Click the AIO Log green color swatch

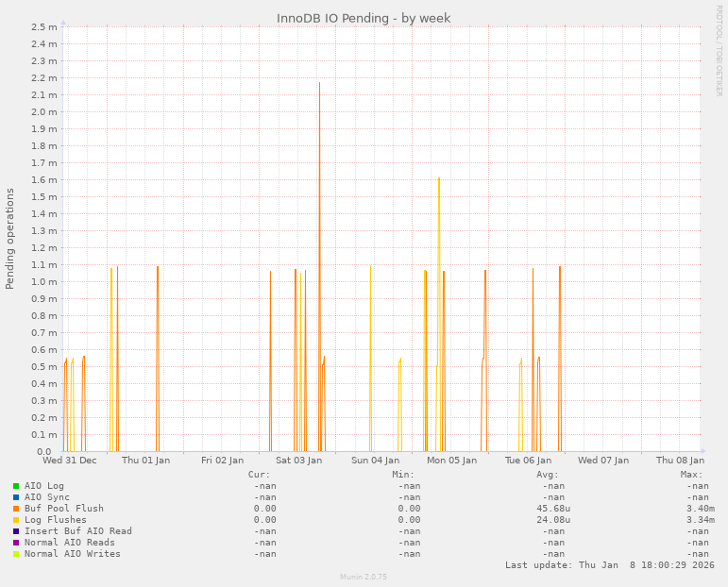pos(16,486)
